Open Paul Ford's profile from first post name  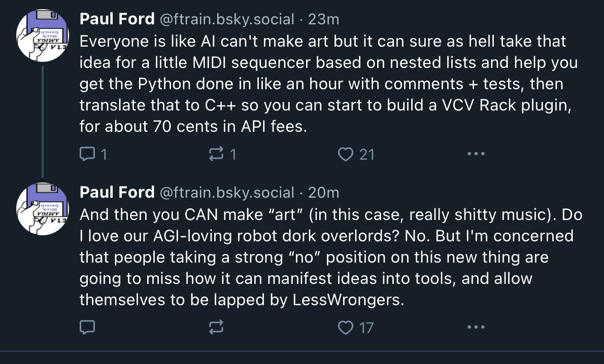click(117, 19)
